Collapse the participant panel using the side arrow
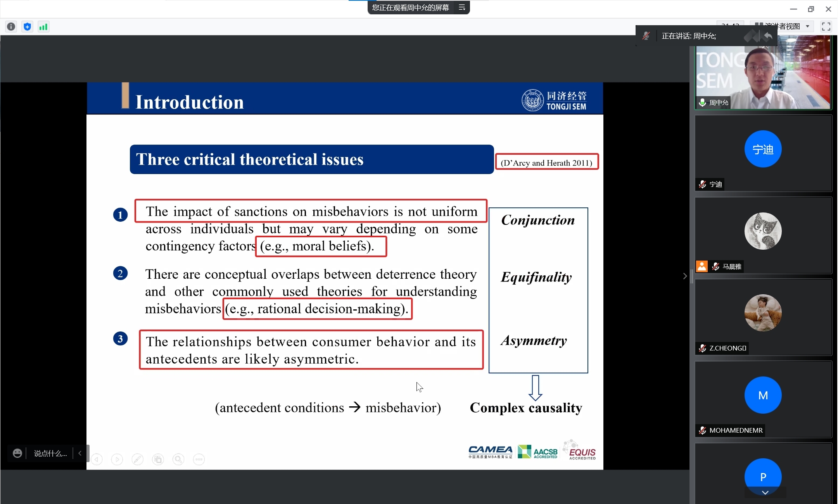 [x=685, y=276]
